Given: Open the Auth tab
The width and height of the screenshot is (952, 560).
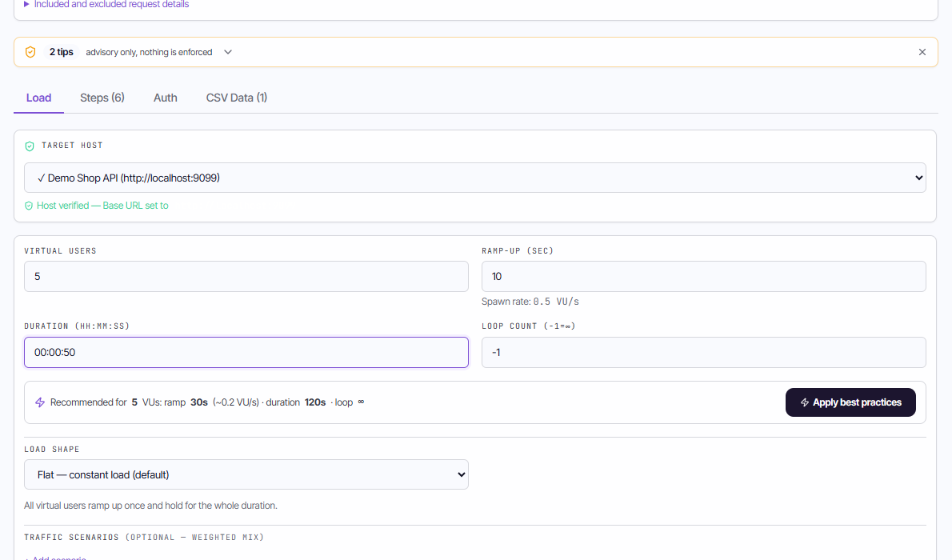Looking at the screenshot, I should 165,98.
